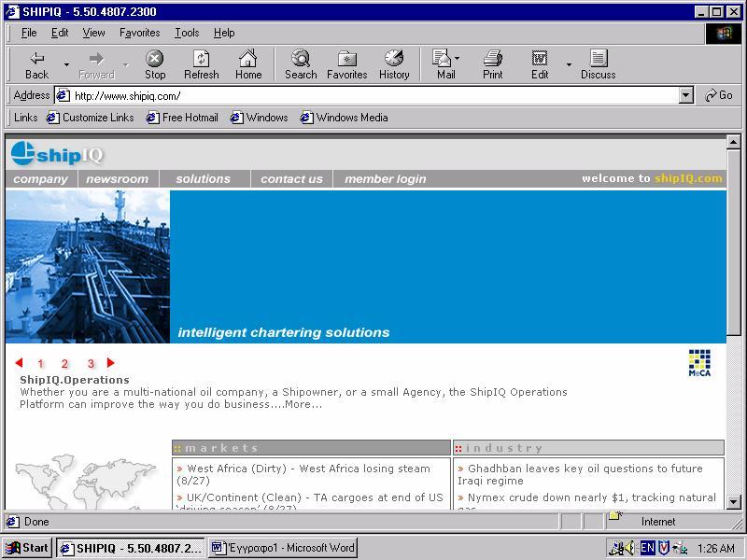Open the Search toolbar button
Viewport: 747px width, 560px height.
click(x=301, y=64)
